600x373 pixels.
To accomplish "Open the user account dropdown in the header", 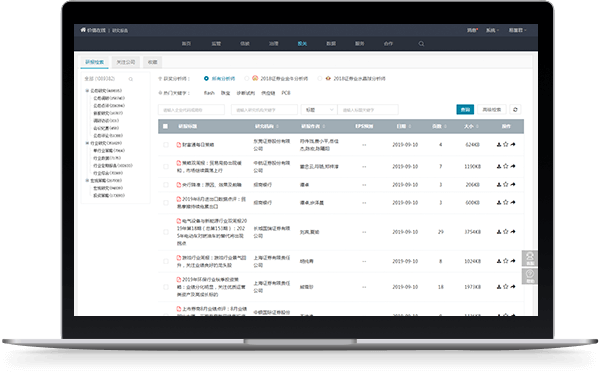I will coord(517,30).
